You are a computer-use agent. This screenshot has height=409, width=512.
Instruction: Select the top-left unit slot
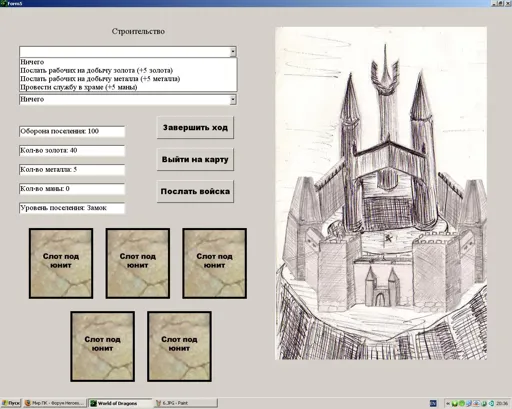point(61,263)
